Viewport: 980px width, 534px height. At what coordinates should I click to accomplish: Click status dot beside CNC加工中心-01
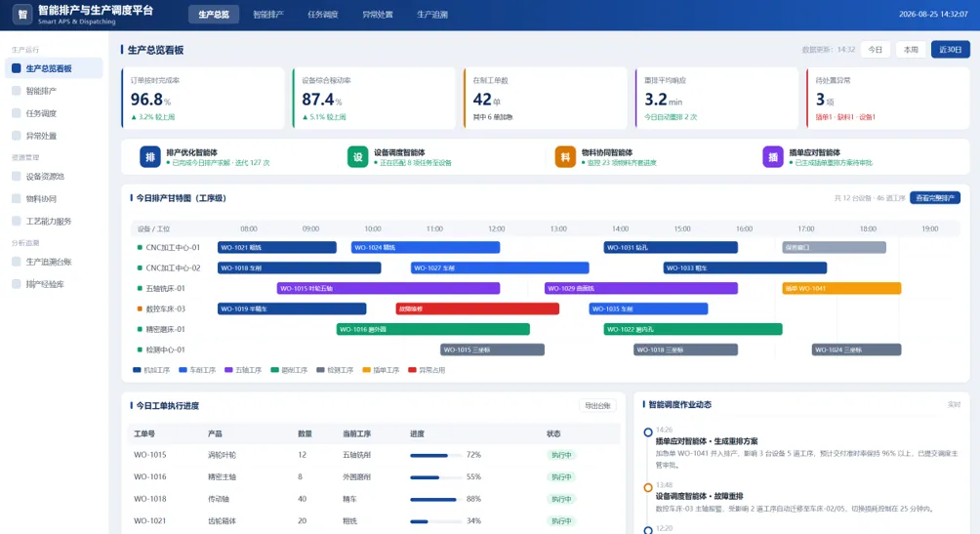pos(140,248)
